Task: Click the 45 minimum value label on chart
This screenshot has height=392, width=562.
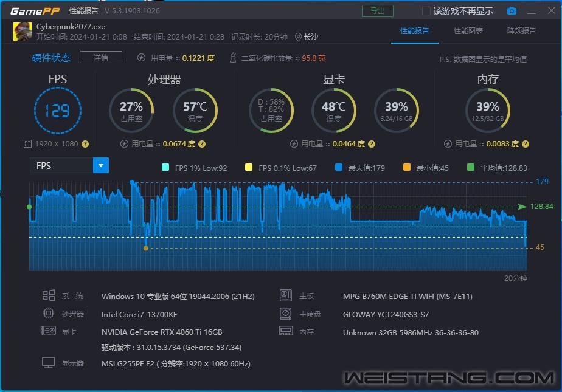Action: coord(539,247)
